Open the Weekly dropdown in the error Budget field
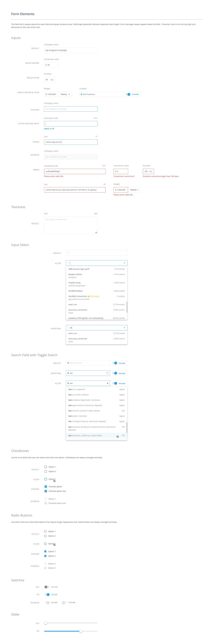This screenshot has height=644, width=214. (135, 190)
